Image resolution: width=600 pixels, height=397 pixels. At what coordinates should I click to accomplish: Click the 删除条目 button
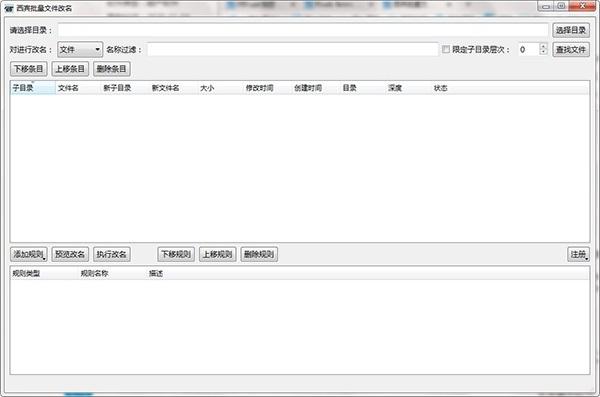(111, 69)
